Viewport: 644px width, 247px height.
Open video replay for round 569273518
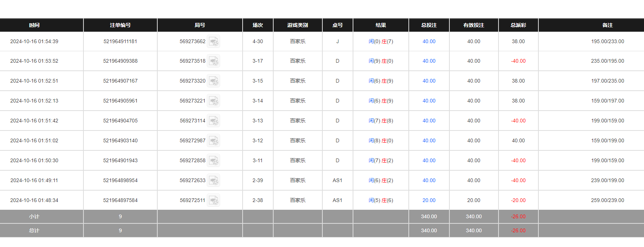point(213,61)
